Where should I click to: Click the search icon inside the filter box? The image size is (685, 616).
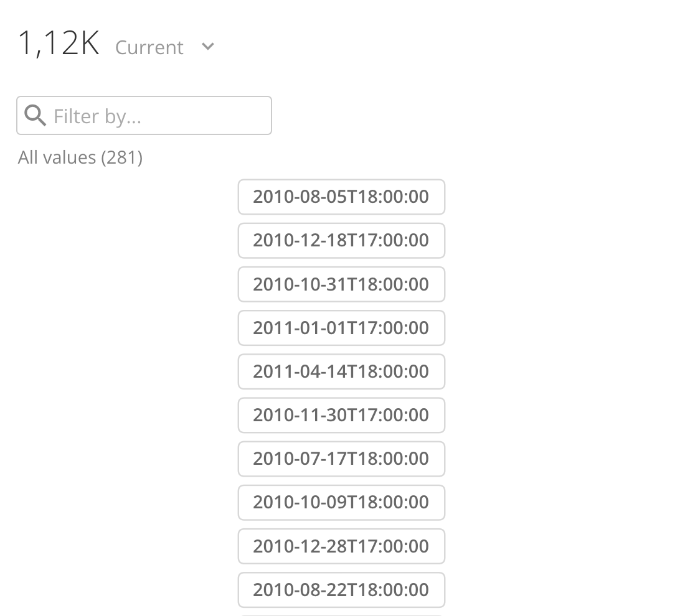[35, 115]
